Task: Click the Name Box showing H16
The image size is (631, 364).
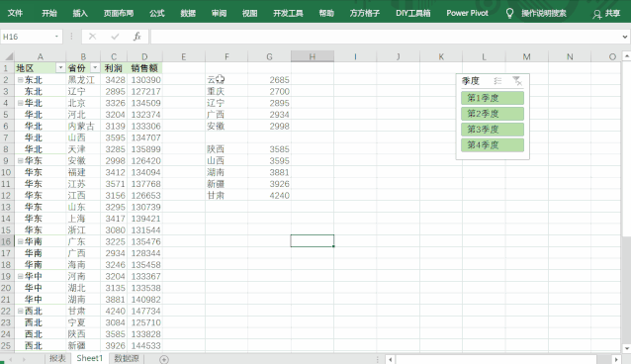Action: coord(28,37)
